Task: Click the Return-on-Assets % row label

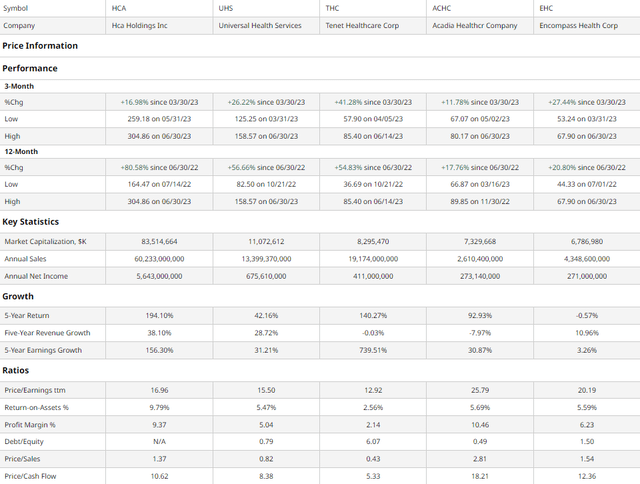Action: coord(36,407)
